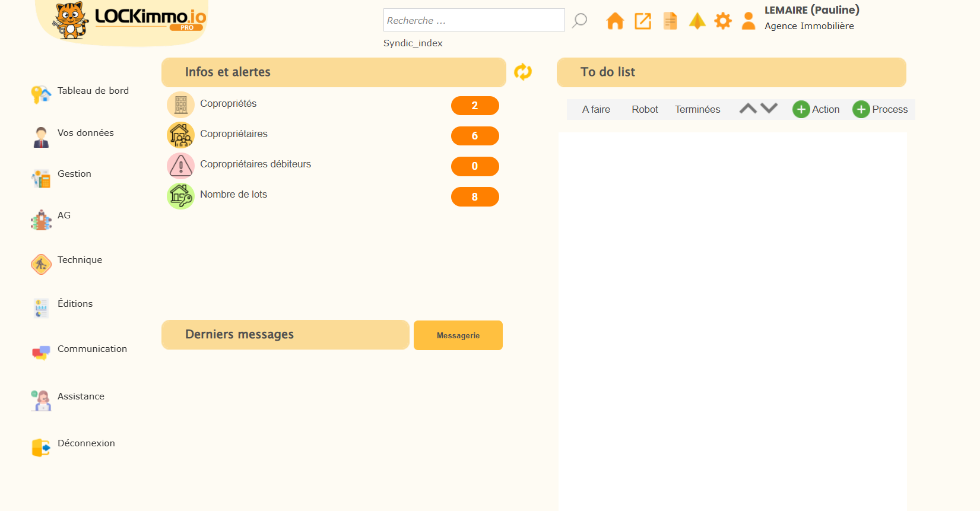Add a new Action to the list

[816, 110]
